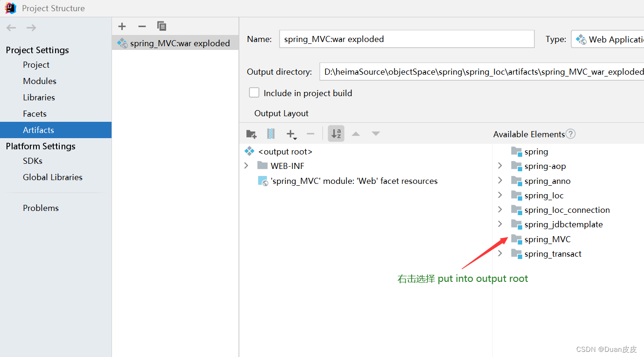Enable the Include in project build checkbox
Image resolution: width=644 pixels, height=357 pixels.
click(x=254, y=92)
